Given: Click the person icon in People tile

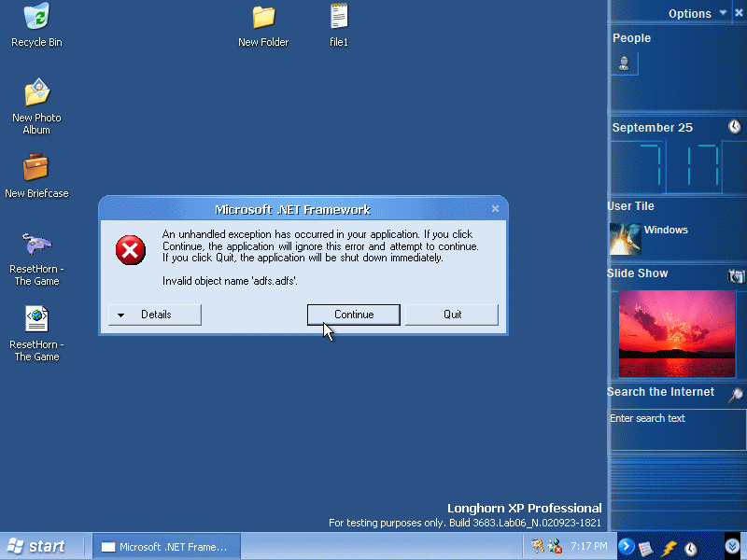Looking at the screenshot, I should click(624, 63).
